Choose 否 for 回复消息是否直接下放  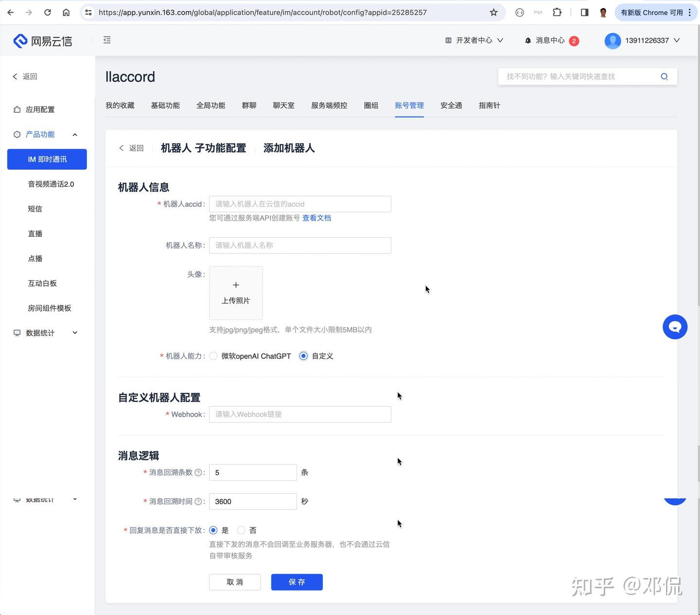[x=241, y=530]
